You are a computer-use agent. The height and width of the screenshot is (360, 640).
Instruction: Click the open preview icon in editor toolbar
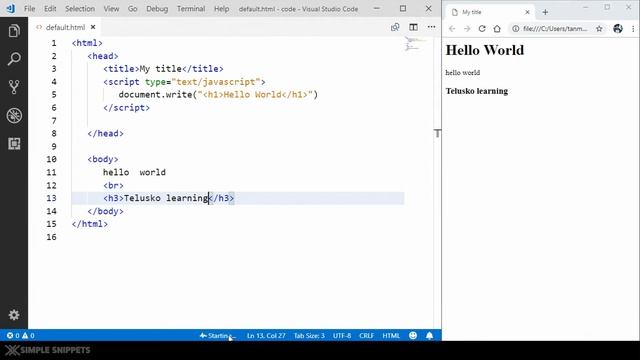click(x=395, y=27)
